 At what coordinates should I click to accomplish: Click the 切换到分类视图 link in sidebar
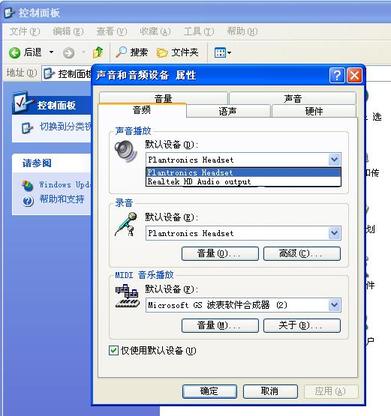coord(65,127)
